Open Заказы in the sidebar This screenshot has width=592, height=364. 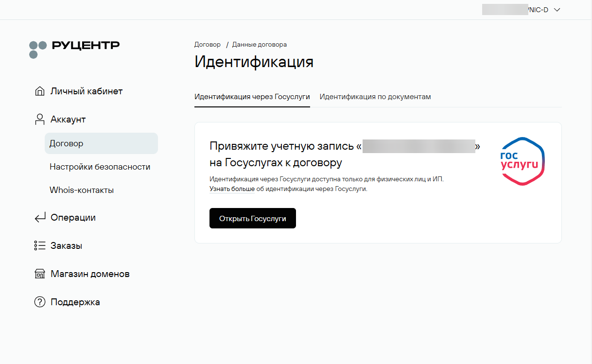(66, 246)
